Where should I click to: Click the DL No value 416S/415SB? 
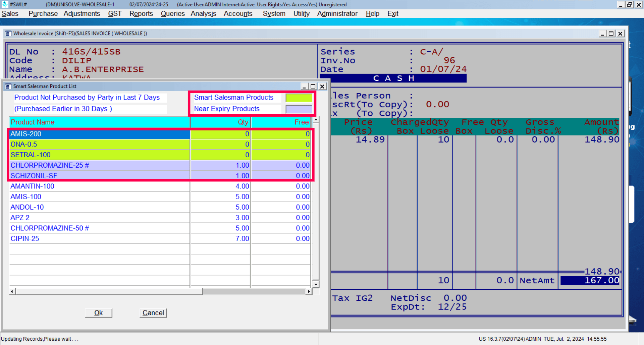coord(91,52)
